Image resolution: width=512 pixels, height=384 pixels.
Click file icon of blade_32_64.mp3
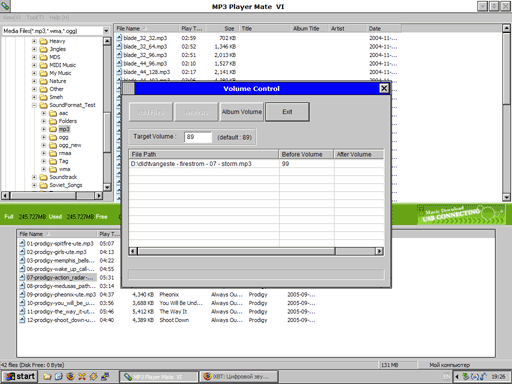(x=119, y=46)
